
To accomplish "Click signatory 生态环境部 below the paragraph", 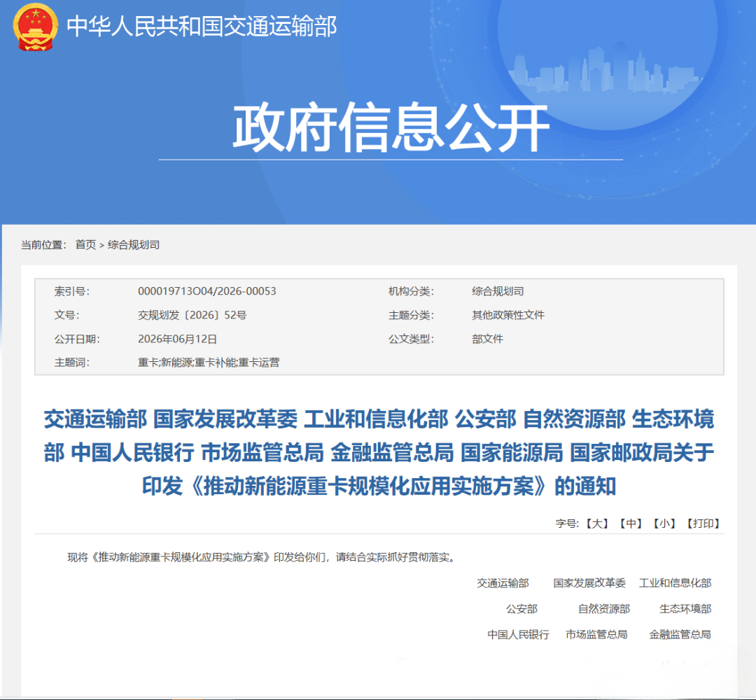I will pos(685,609).
